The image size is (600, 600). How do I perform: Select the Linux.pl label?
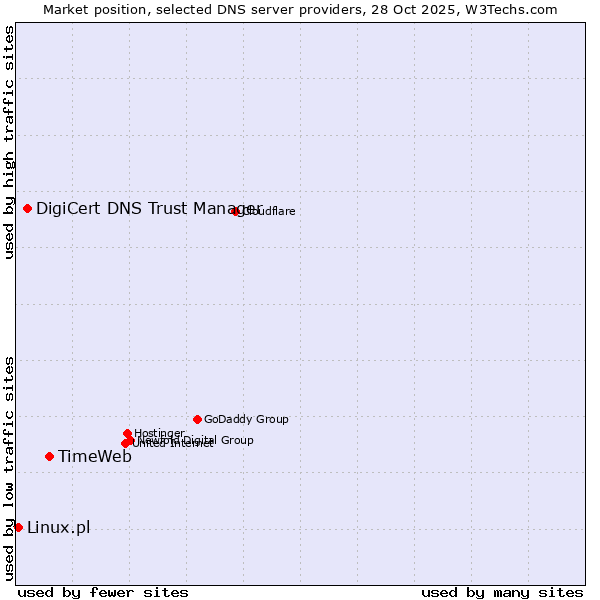point(58,528)
